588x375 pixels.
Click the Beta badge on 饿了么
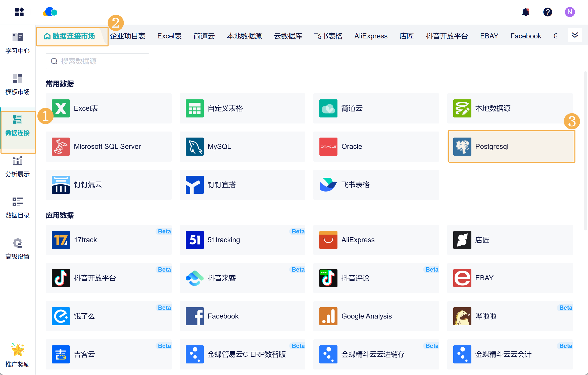[x=164, y=308]
